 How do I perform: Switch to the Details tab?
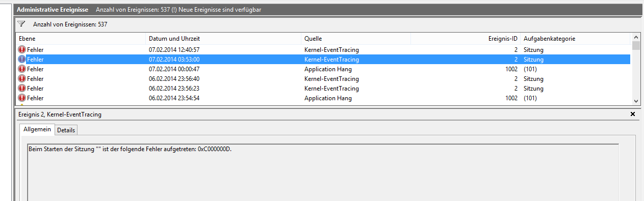[x=66, y=130]
